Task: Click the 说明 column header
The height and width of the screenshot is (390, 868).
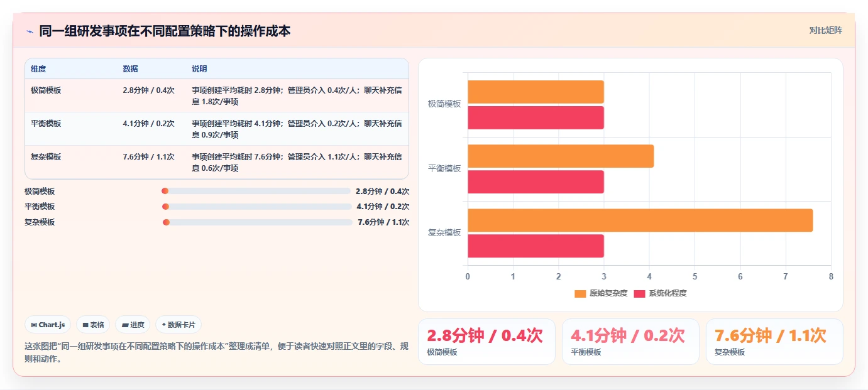Action: (199, 69)
